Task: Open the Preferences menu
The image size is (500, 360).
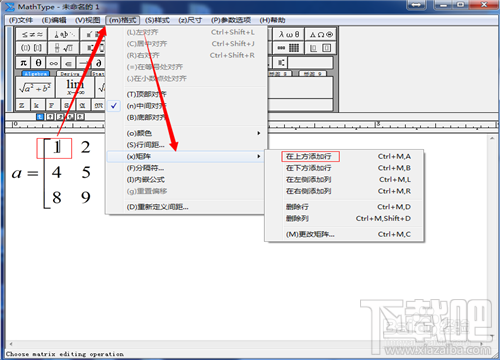Action: tap(231, 20)
